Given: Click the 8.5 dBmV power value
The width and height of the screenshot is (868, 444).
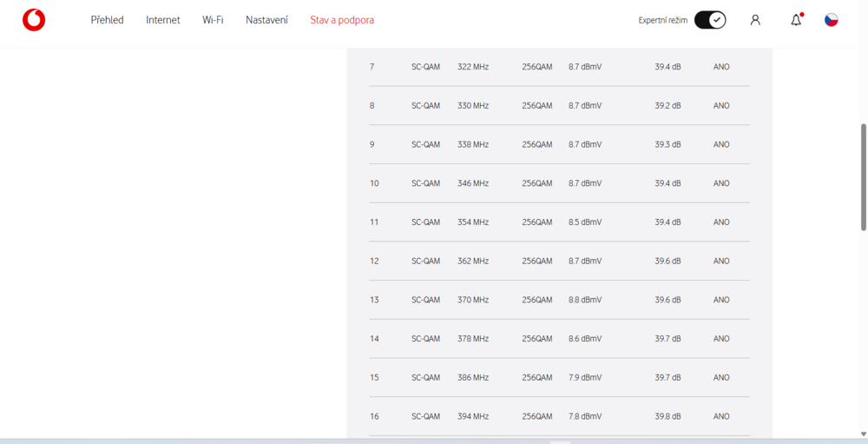Looking at the screenshot, I should pyautogui.click(x=585, y=222).
